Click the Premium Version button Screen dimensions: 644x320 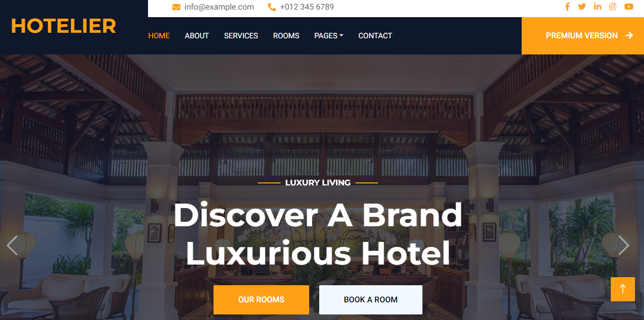click(x=583, y=36)
